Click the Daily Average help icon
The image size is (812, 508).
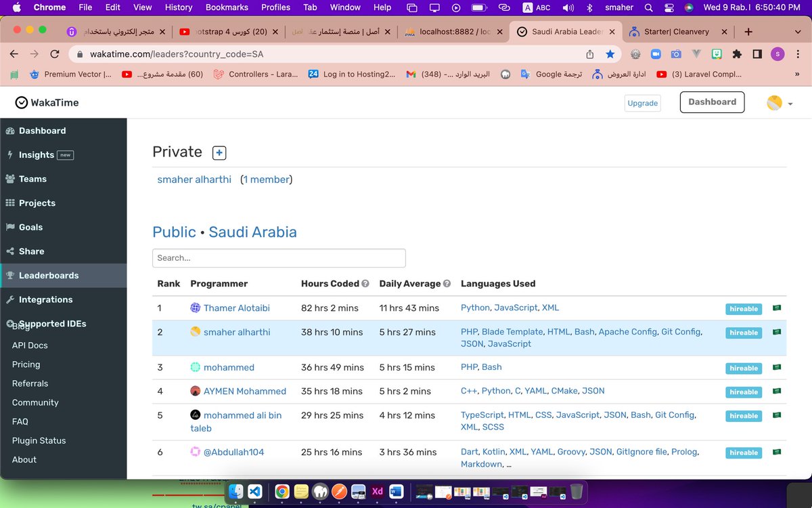pyautogui.click(x=447, y=284)
